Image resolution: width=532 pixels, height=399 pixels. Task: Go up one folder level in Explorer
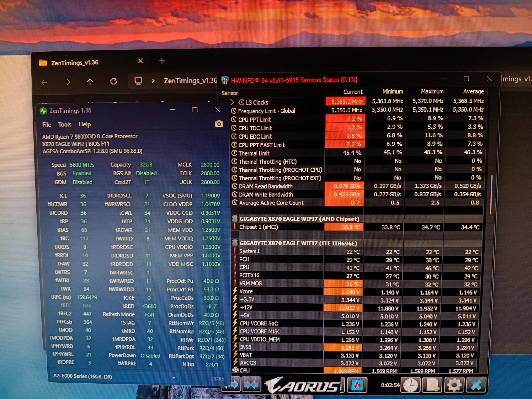click(x=90, y=82)
